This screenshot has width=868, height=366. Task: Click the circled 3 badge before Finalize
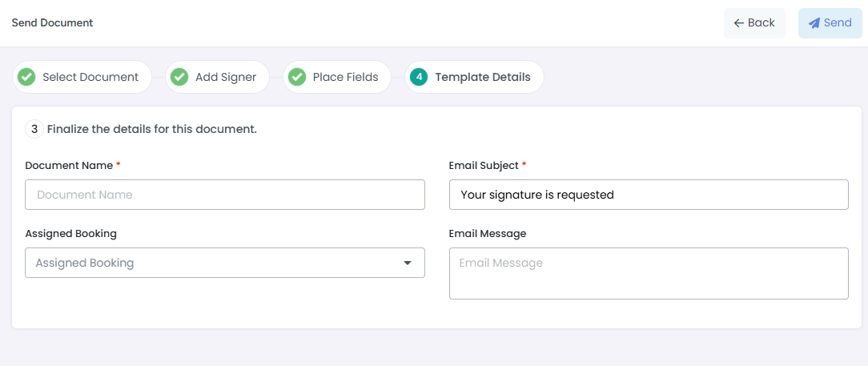click(x=34, y=129)
